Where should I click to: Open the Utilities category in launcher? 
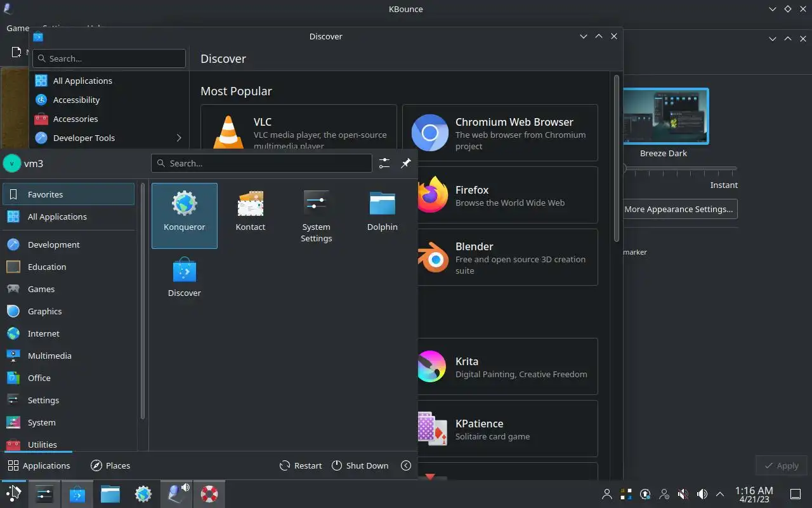[x=69, y=444]
